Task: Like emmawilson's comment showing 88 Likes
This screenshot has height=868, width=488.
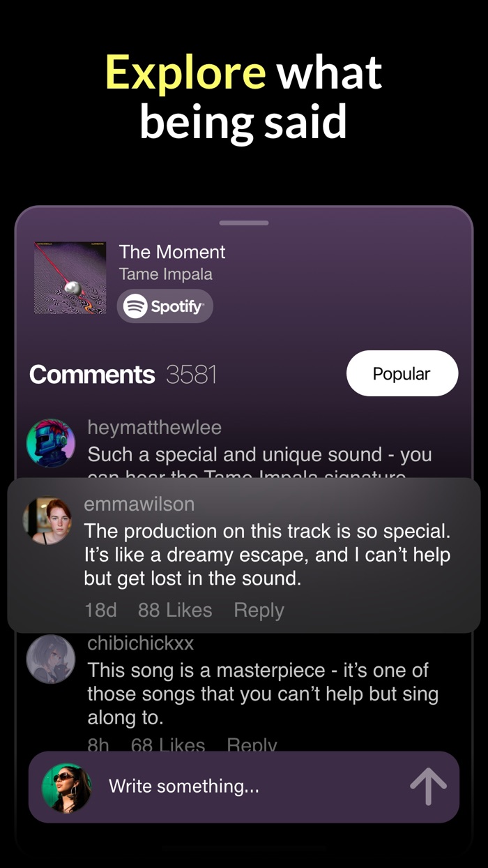Action: click(x=175, y=610)
